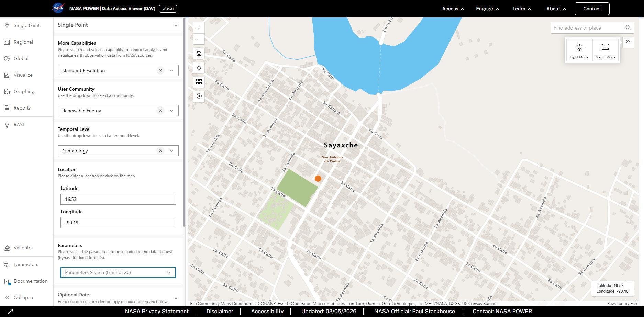The image size is (644, 317).
Task: Clear the Renewable Energy selection
Action: [x=160, y=111]
